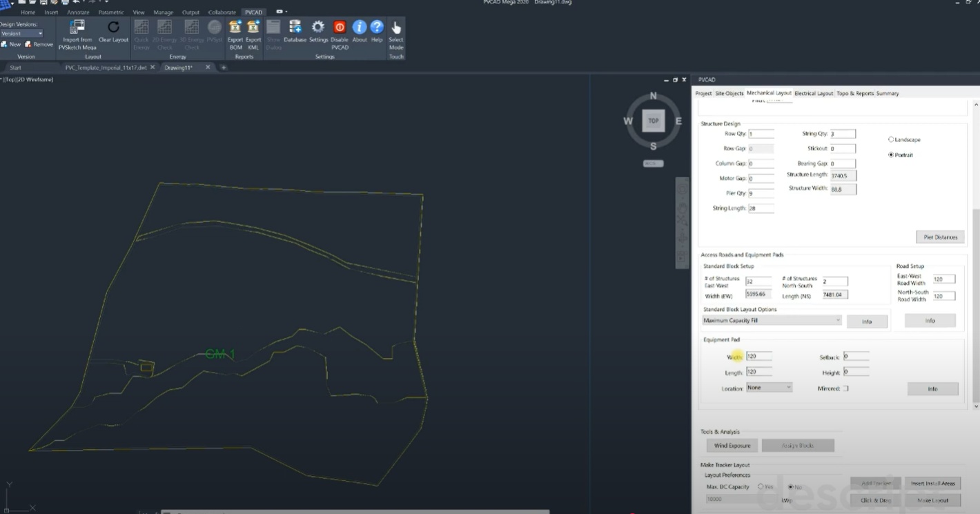Open the Project tab in PVCAD panel
This screenshot has height=514, width=980.
pyautogui.click(x=703, y=93)
